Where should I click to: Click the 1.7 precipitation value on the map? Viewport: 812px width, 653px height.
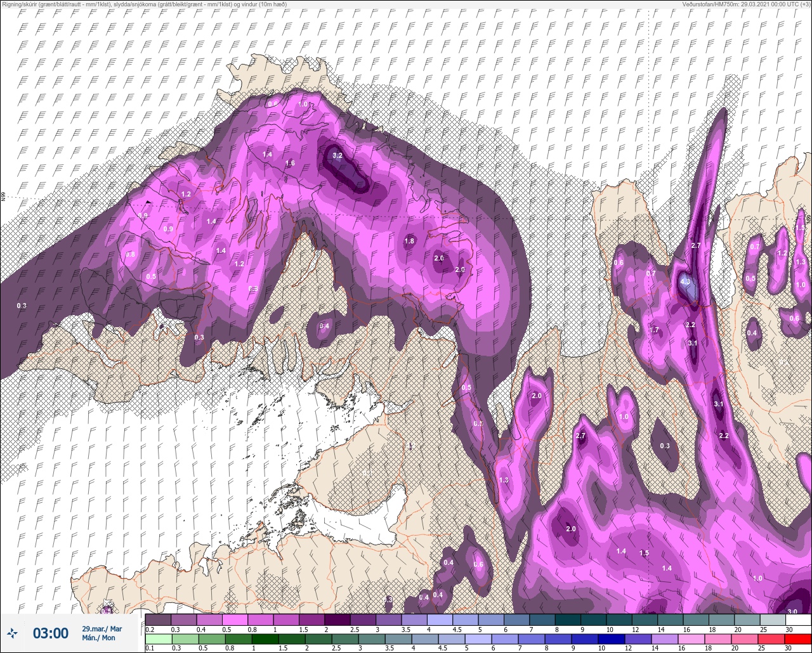(x=655, y=330)
